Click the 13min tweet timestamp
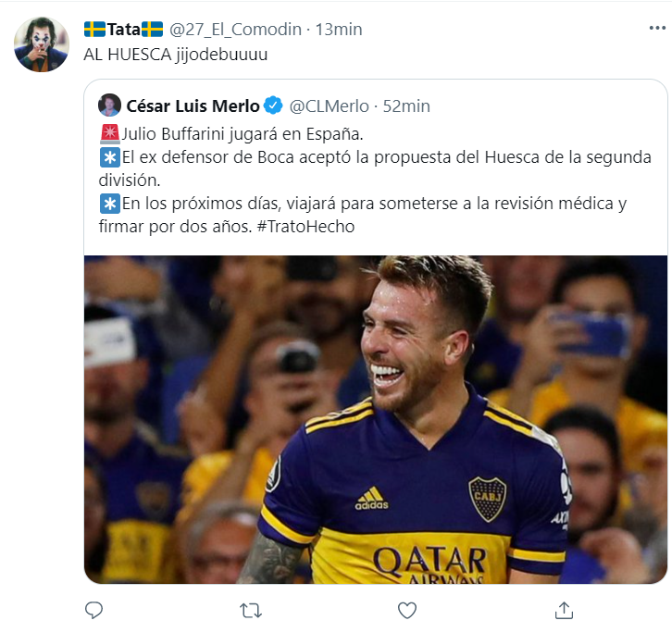Screen dimensions: 672x633 coord(339,30)
